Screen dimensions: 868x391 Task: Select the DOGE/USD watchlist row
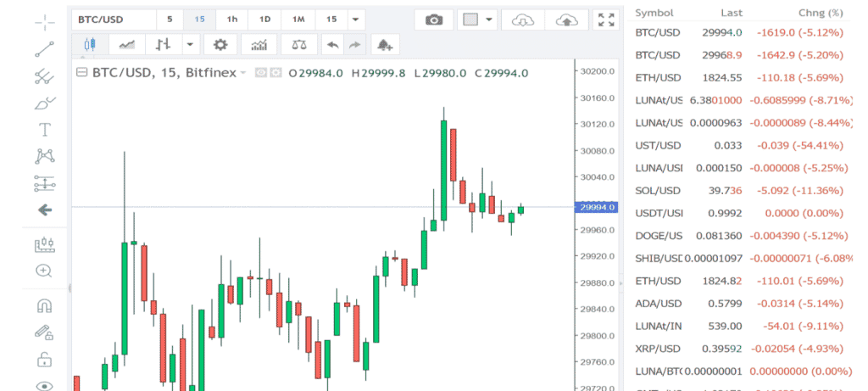[x=739, y=236]
